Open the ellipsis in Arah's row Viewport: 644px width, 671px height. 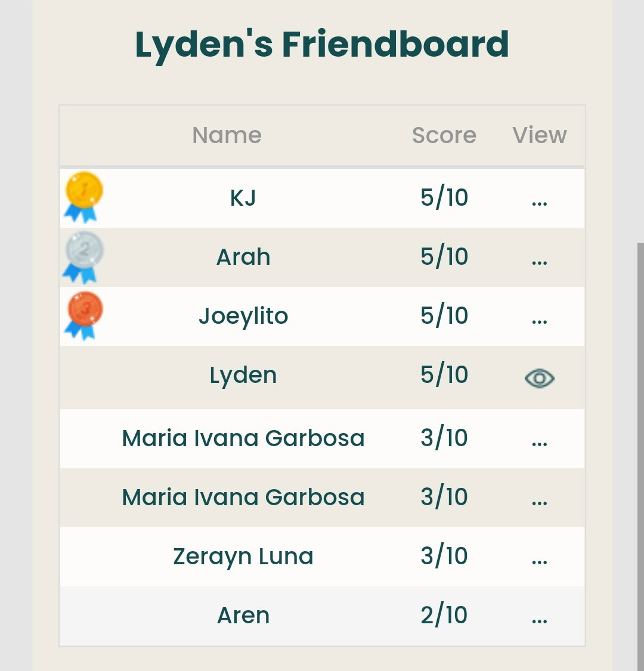(539, 262)
